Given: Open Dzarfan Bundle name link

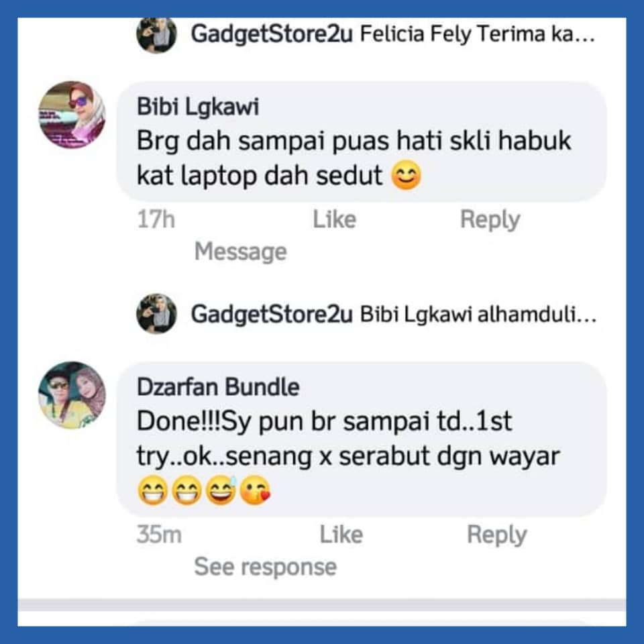Looking at the screenshot, I should coord(218,387).
